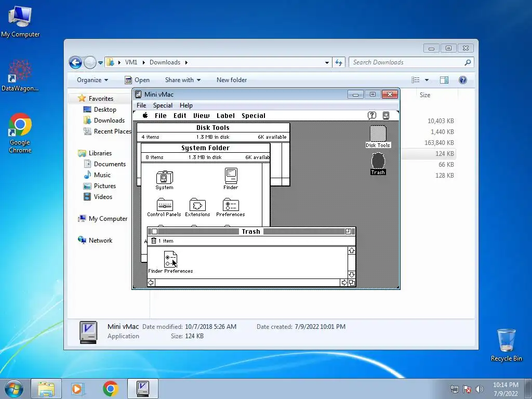Screen dimensions: 532x399
Task: Click Trash window scroll up arrow
Action: pyautogui.click(x=352, y=250)
